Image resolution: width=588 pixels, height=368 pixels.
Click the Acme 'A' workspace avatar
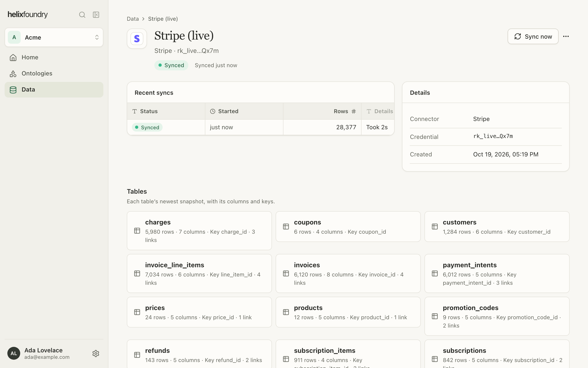tap(14, 37)
